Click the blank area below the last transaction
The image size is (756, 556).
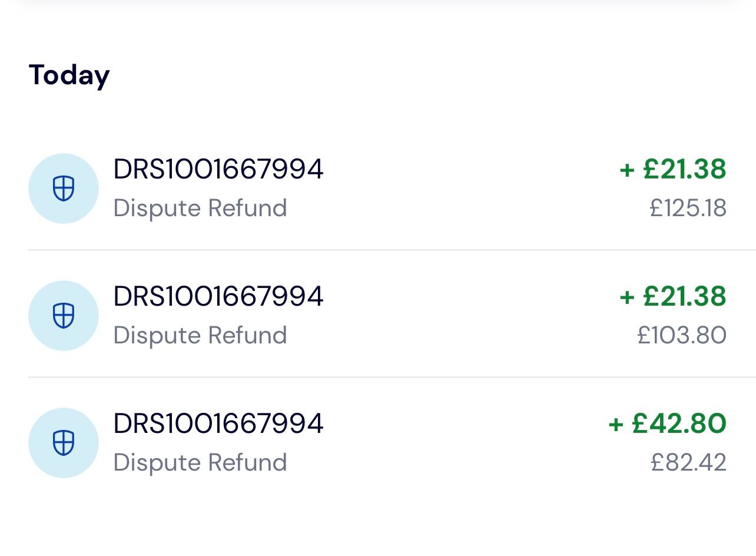pyautogui.click(x=378, y=521)
